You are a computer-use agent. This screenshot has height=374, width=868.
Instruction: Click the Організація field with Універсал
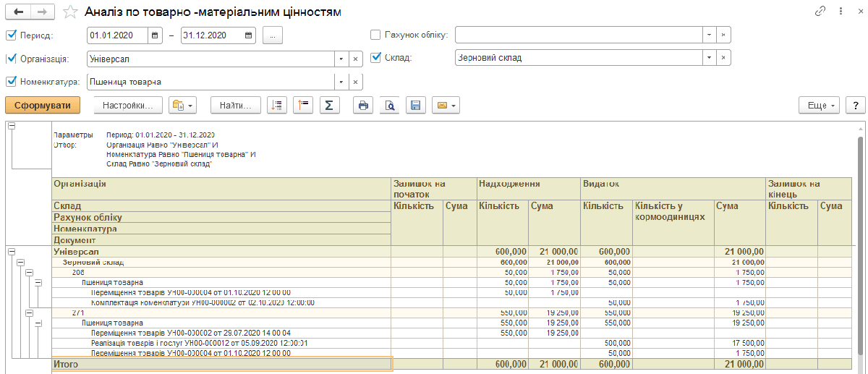pos(210,59)
